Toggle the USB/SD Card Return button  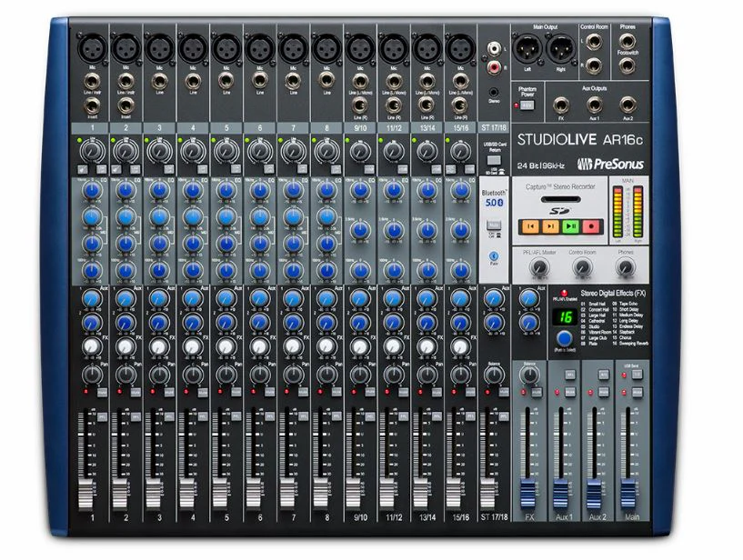click(493, 160)
